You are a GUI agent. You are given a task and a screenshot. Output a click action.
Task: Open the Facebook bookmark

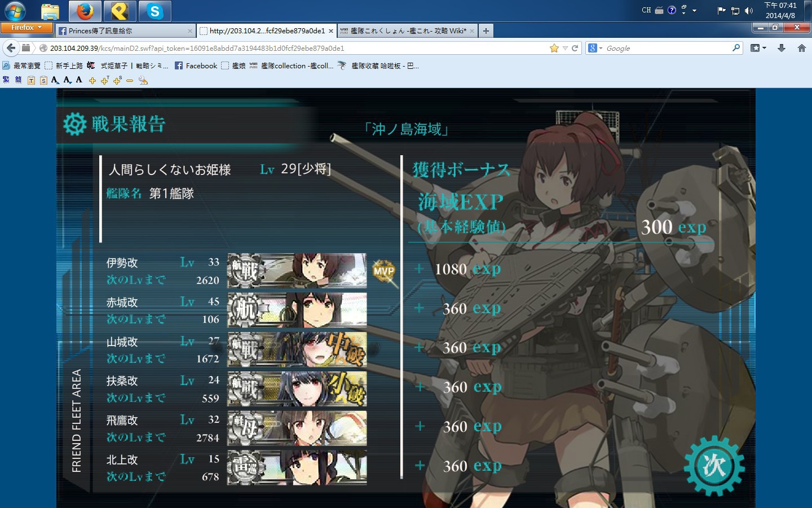pyautogui.click(x=196, y=66)
